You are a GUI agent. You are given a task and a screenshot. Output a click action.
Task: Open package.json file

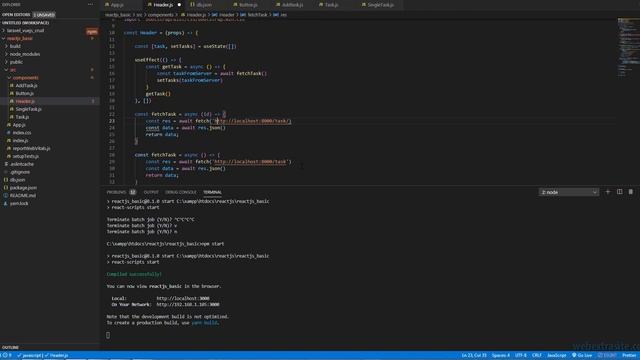(x=23, y=188)
